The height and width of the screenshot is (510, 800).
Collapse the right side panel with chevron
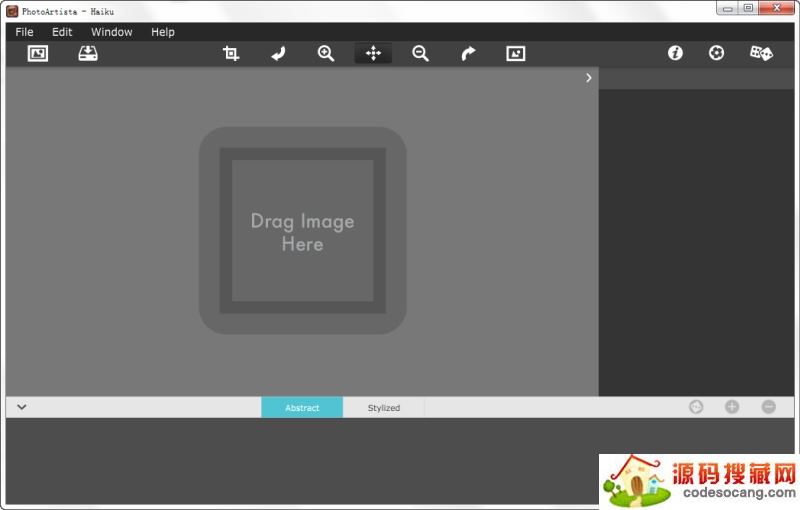click(589, 78)
